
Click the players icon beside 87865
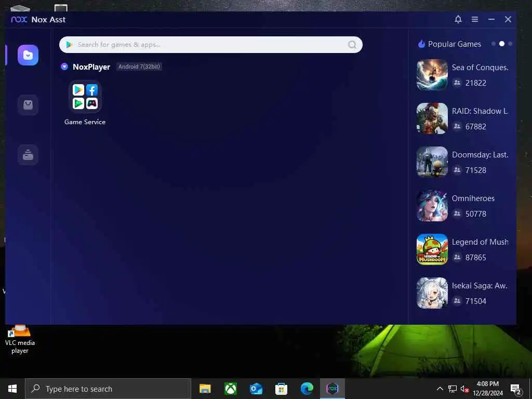[x=457, y=257]
